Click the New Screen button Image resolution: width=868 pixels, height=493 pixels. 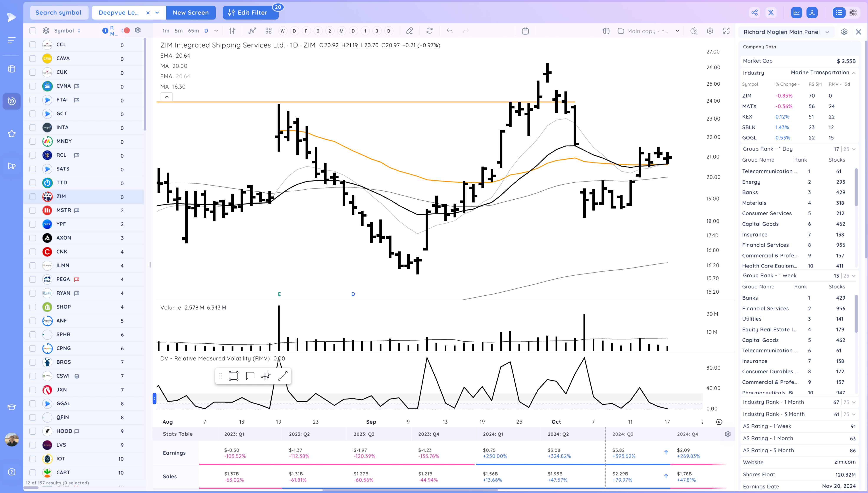point(191,13)
